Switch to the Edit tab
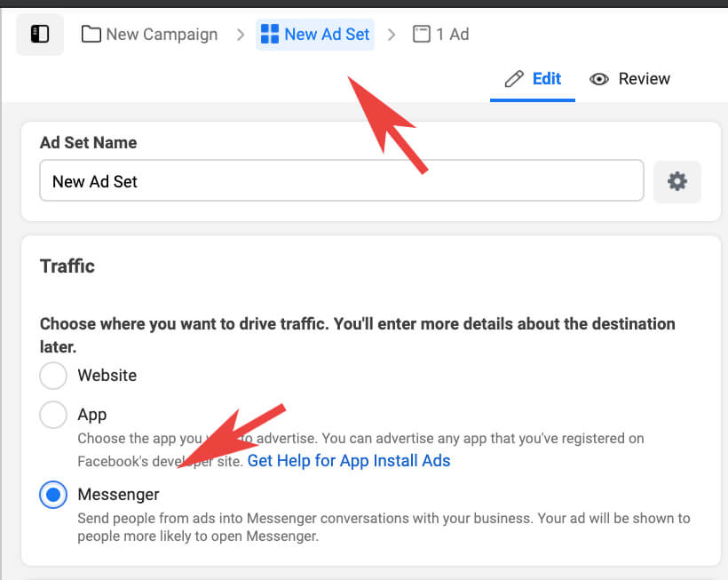The image size is (728, 580). click(546, 79)
